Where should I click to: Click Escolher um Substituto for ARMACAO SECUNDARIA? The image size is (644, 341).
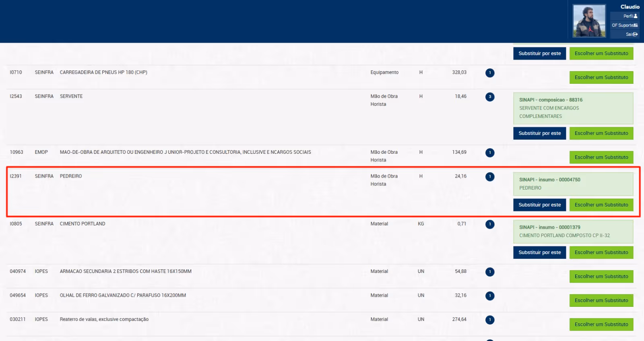click(x=601, y=277)
